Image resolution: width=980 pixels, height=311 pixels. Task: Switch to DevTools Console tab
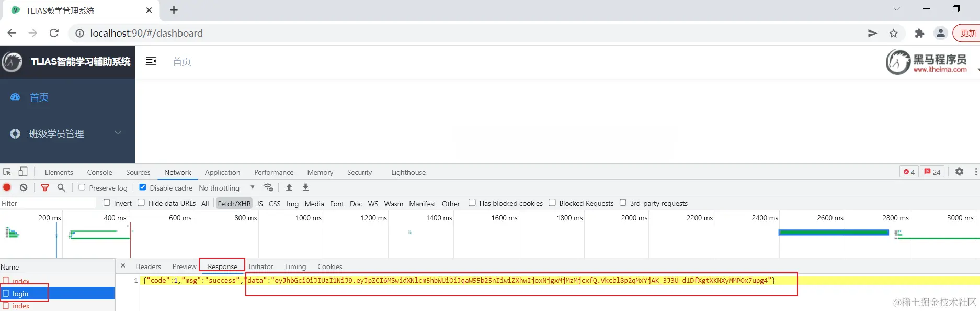[99, 172]
